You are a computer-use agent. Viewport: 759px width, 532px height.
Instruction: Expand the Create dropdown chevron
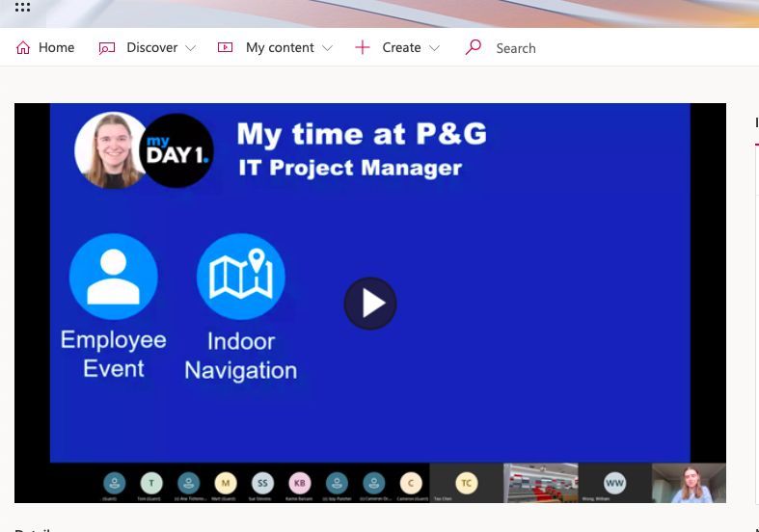tap(435, 48)
